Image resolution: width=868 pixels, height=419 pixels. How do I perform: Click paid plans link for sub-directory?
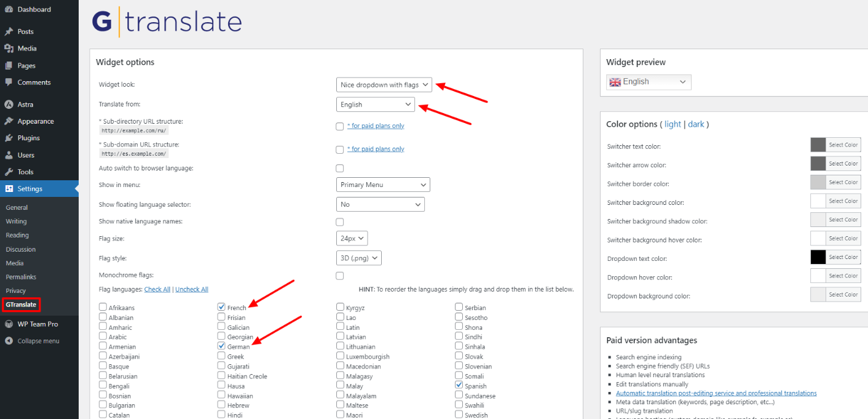pyautogui.click(x=376, y=126)
